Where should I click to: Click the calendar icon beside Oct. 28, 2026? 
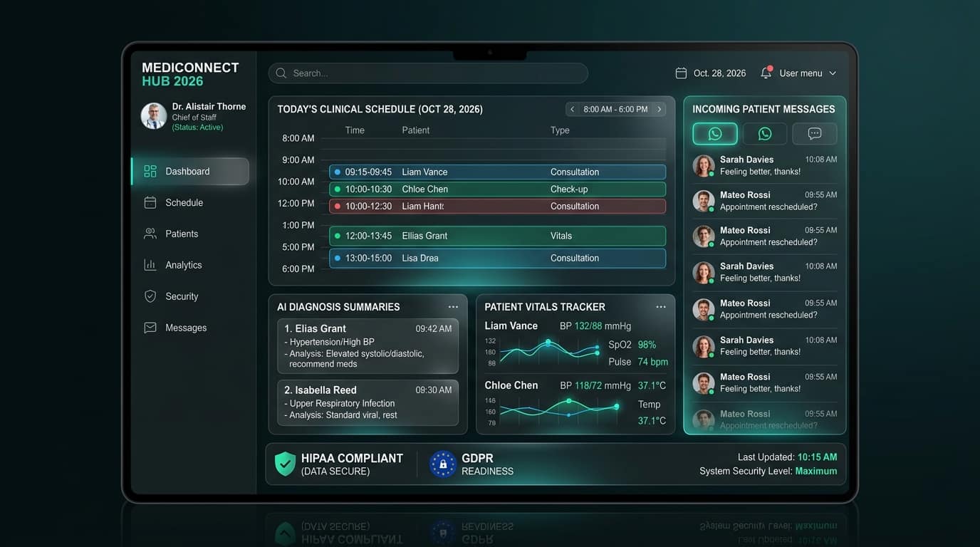point(681,73)
